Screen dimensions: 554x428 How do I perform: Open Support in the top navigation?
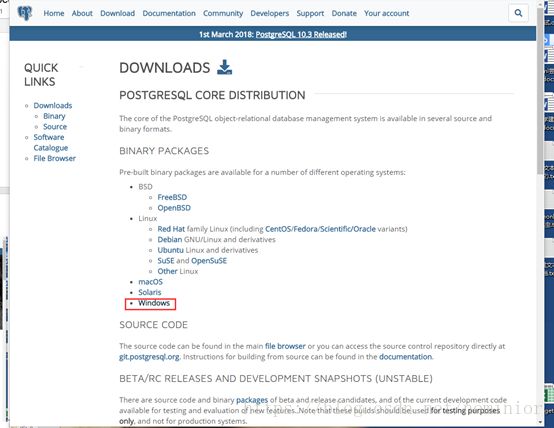tap(310, 13)
